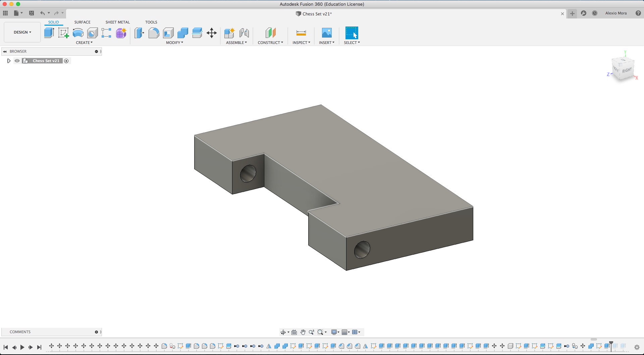Viewport: 644px width, 355px height.
Task: Open a new design tab with plus
Action: 572,13
